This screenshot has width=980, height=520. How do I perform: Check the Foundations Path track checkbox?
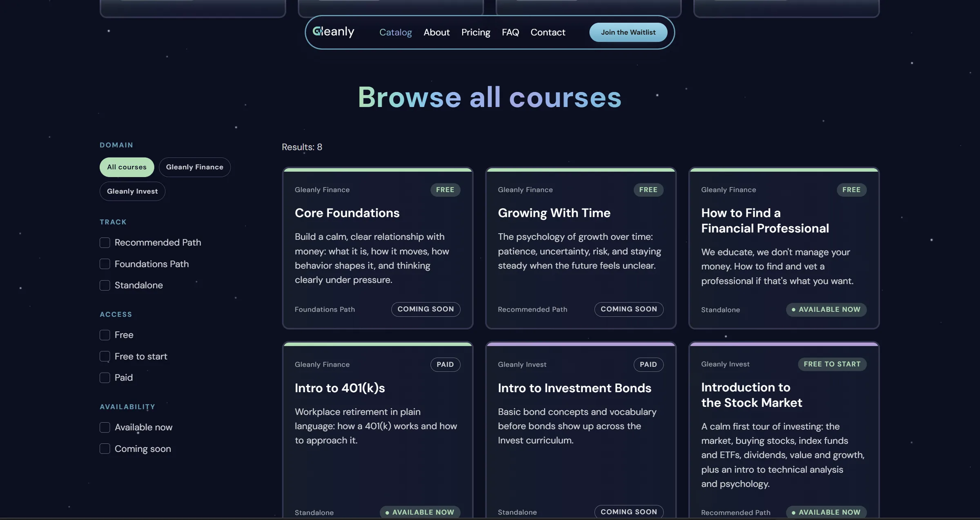coord(105,264)
